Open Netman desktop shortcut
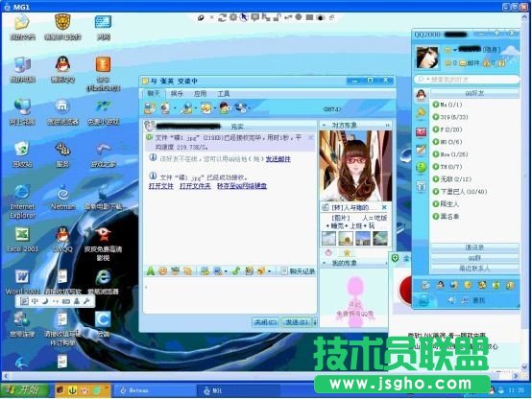Viewport: 532px width, 399px height. point(62,197)
